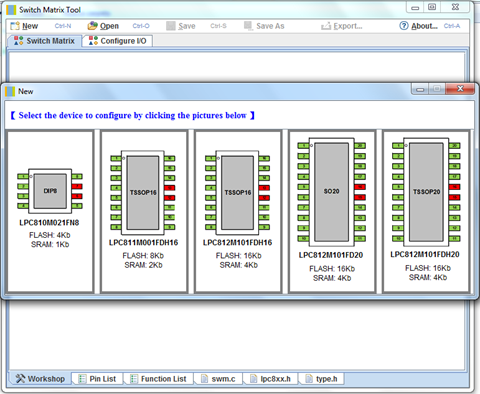The image size is (480, 394).
Task: Click the Select the device instruction text
Action: pyautogui.click(x=133, y=115)
